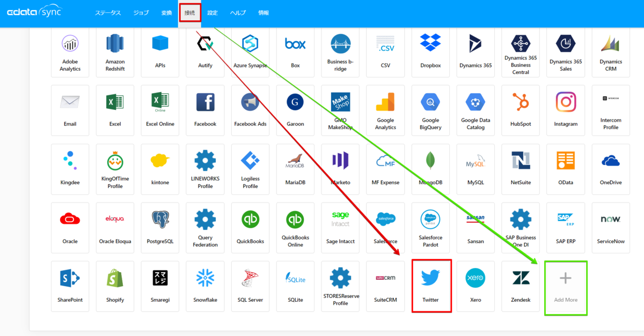Open the Smaregi connector tile
Screen dimensions: 644x336
(x=160, y=286)
